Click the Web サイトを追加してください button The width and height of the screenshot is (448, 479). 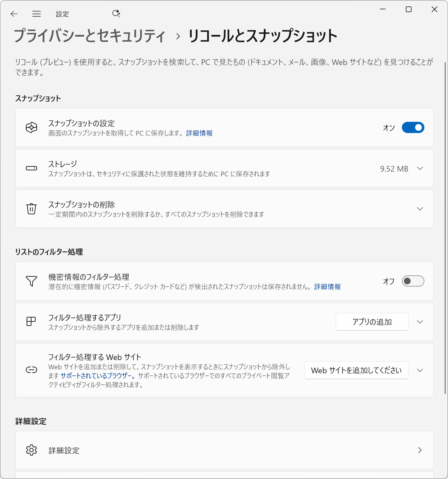coord(356,370)
